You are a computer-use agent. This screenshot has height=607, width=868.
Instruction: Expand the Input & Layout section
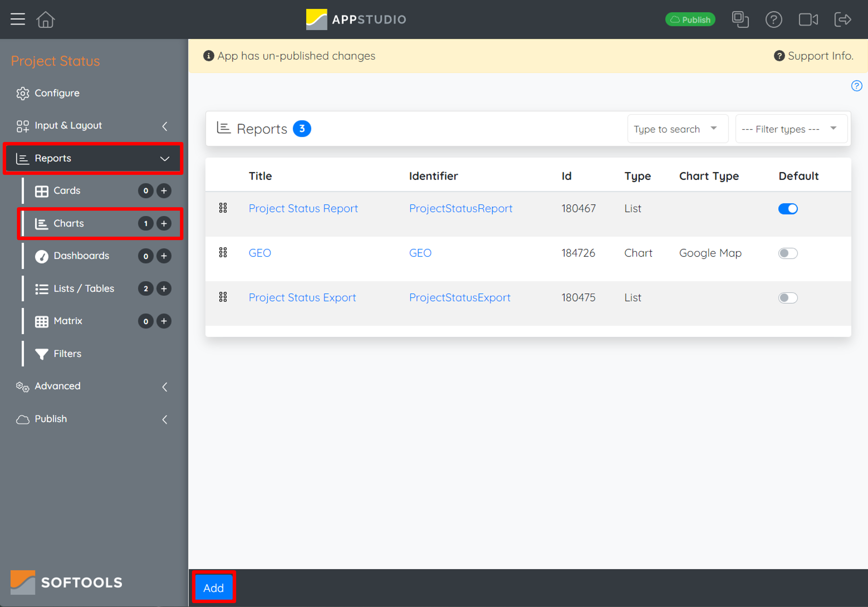pyautogui.click(x=165, y=126)
